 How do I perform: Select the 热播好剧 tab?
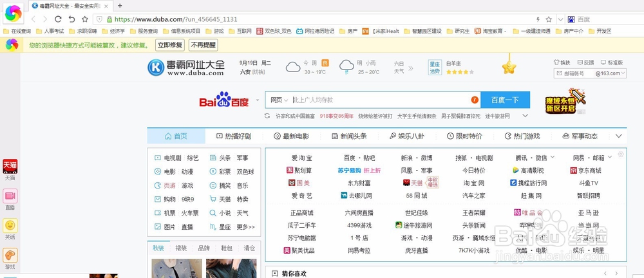pyautogui.click(x=234, y=136)
